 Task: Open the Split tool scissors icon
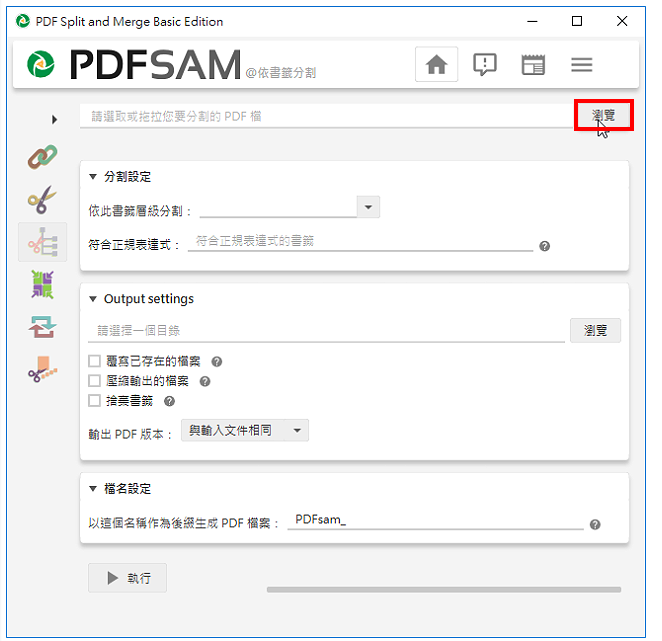43,199
